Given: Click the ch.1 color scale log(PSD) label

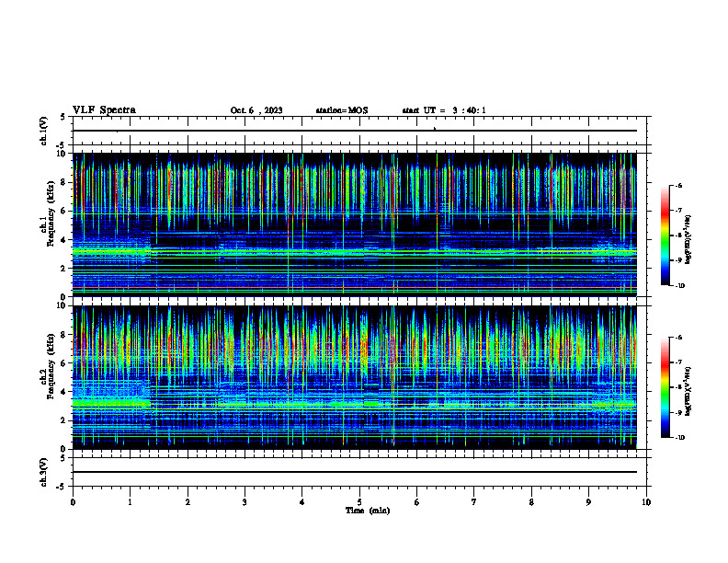Looking at the screenshot, I should coord(688,240).
